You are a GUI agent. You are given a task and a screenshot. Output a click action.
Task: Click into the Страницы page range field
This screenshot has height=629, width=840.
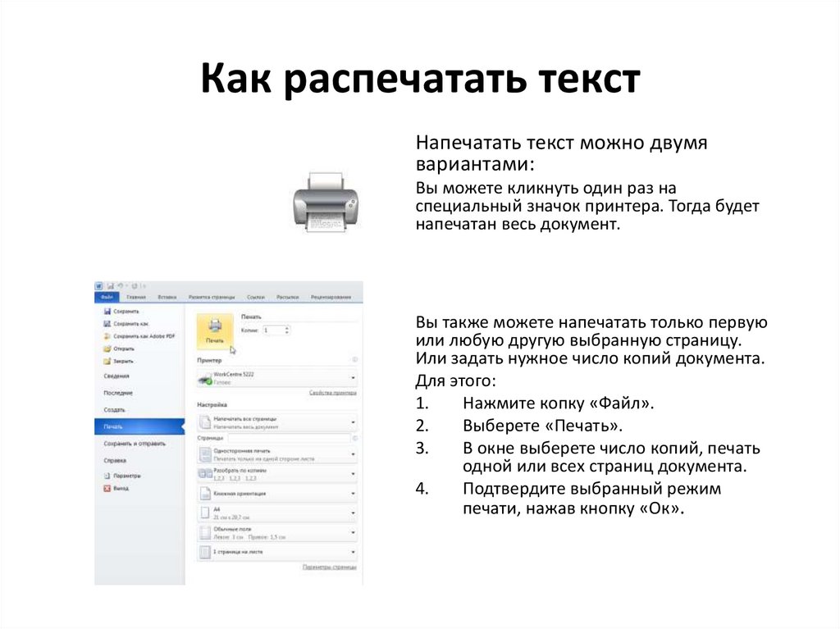pos(289,438)
